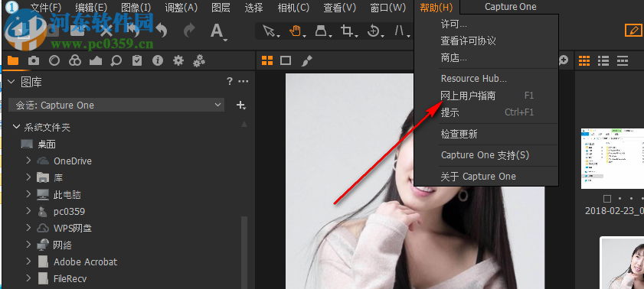The width and height of the screenshot is (644, 289).
Task: Set browser to filmstrip view
Action: [623, 61]
